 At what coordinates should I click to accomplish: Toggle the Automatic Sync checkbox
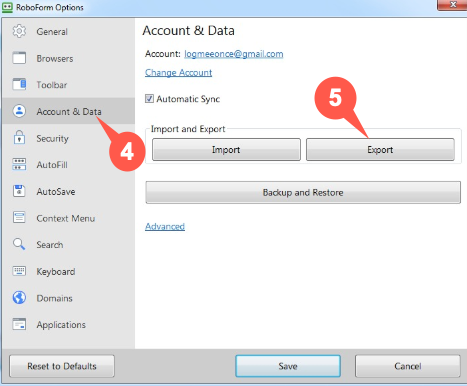pos(149,99)
